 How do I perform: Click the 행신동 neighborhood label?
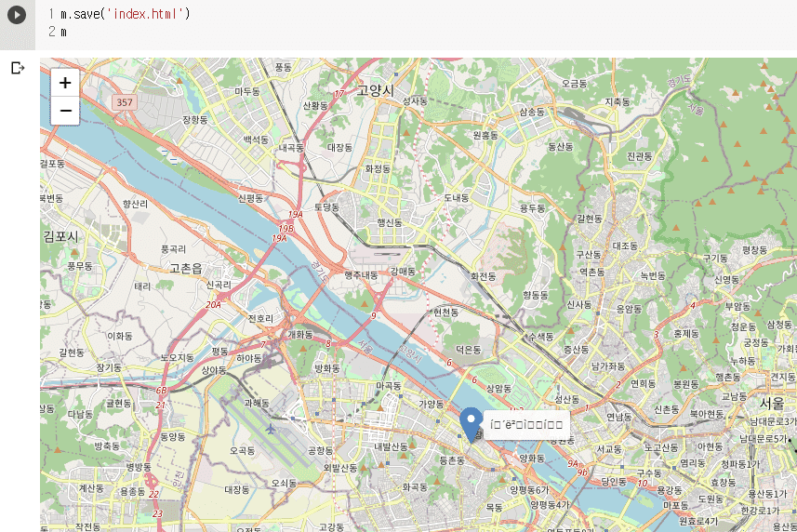tap(390, 222)
